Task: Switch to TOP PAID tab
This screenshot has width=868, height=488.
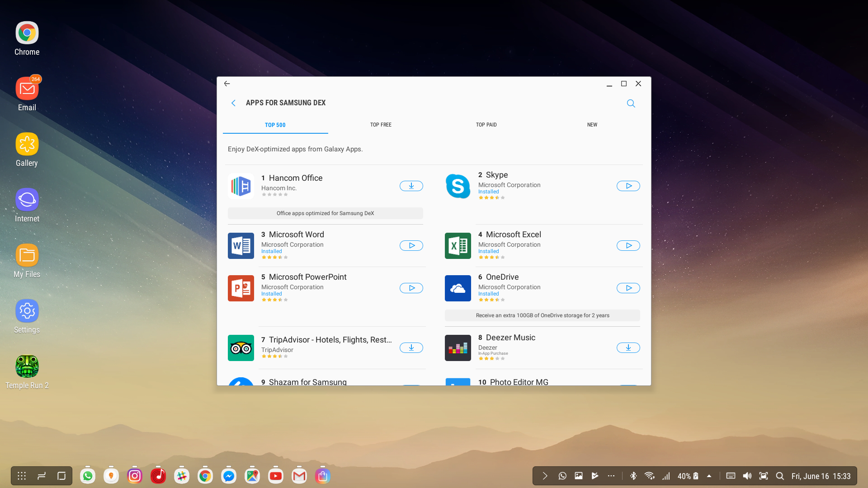Action: tap(486, 125)
